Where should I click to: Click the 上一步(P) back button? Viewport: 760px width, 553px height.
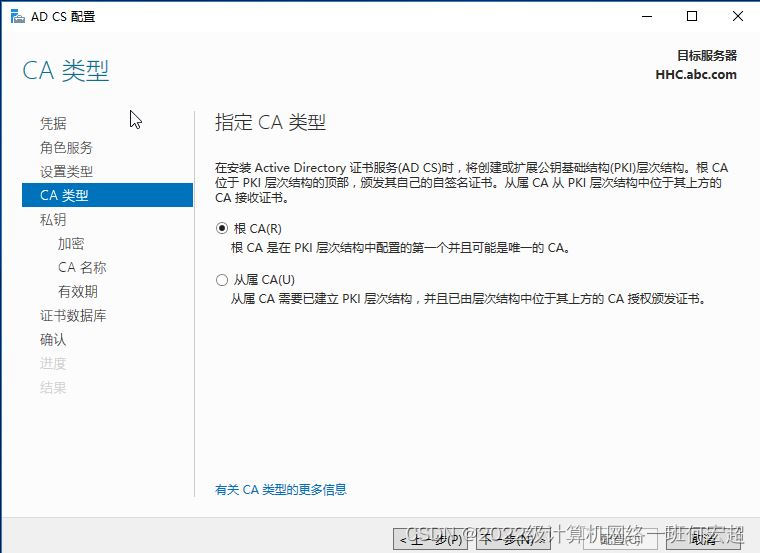click(x=431, y=539)
